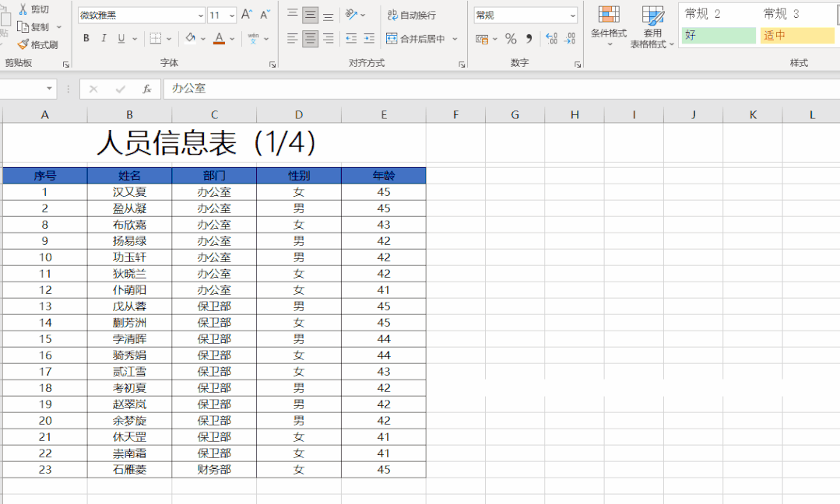The width and height of the screenshot is (840, 504).
Task: Click the 姓名 header cell
Action: click(x=130, y=176)
